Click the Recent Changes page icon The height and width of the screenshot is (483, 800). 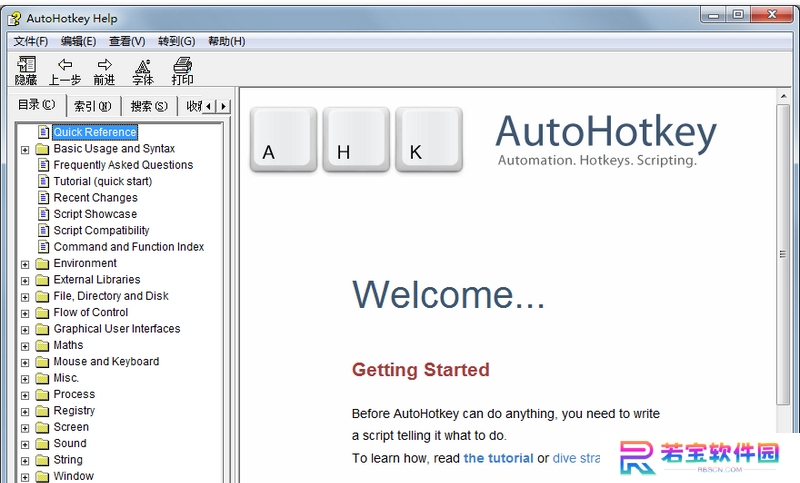44,197
